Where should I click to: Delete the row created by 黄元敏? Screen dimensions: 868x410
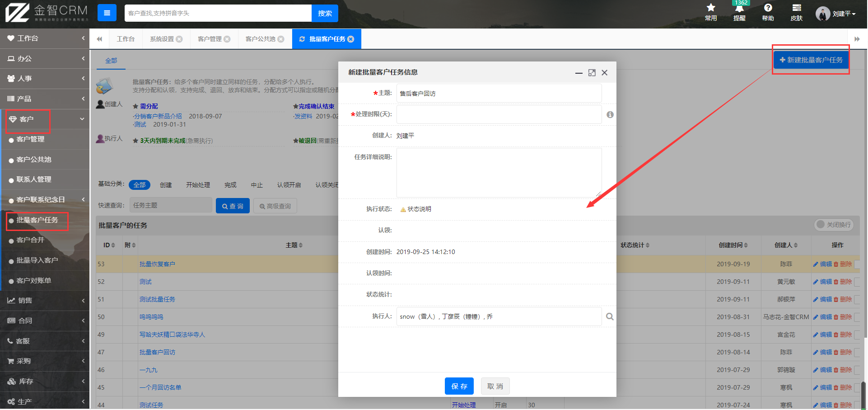[x=843, y=282]
